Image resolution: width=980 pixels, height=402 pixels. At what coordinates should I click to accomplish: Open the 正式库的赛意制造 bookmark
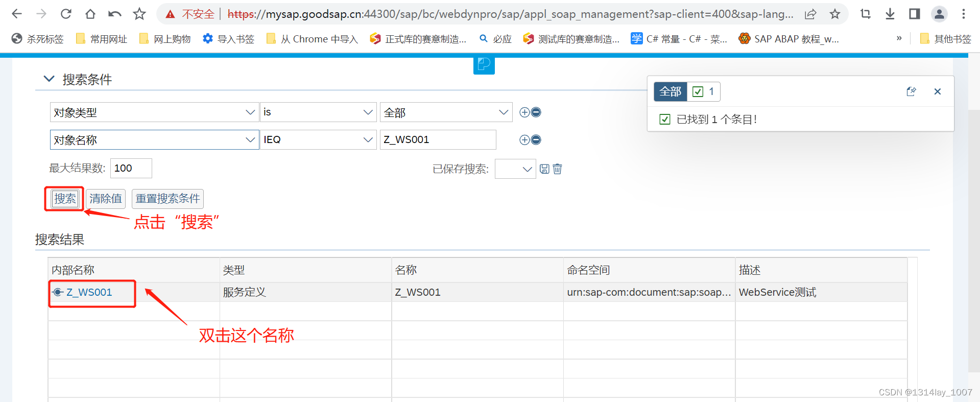tap(418, 39)
